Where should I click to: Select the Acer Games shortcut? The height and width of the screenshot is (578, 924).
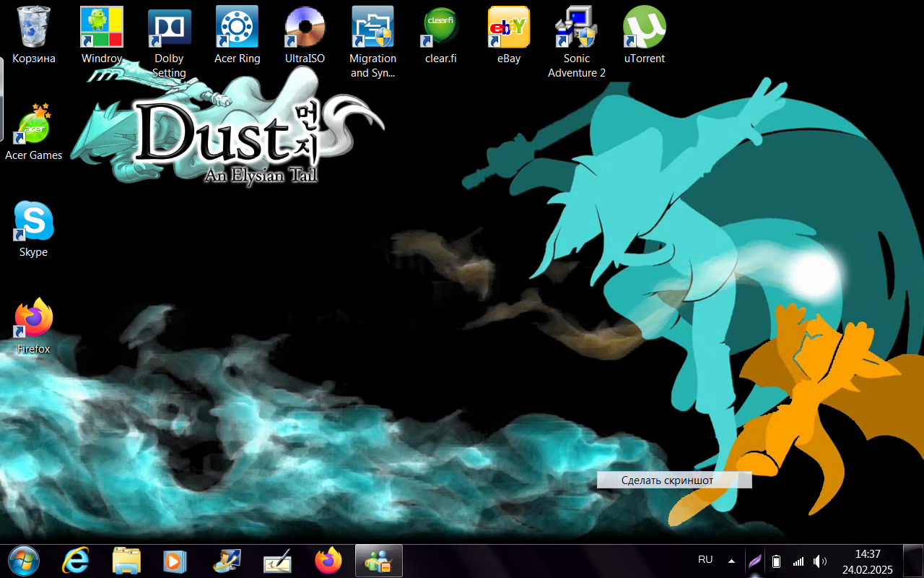34,131
